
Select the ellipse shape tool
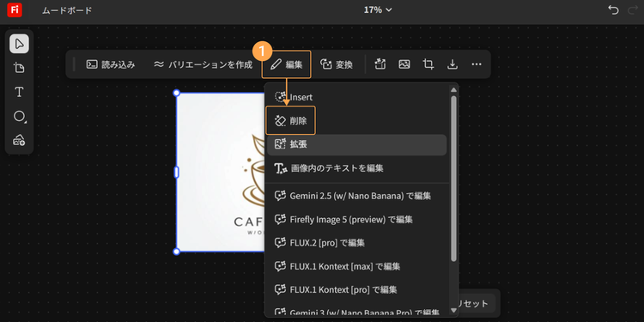coord(19,116)
